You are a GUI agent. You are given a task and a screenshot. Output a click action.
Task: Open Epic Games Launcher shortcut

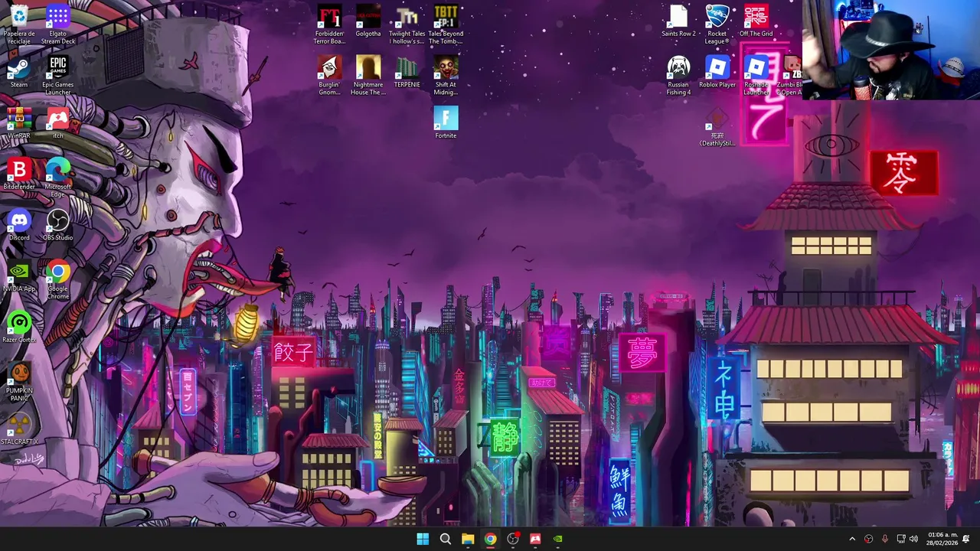(58, 75)
